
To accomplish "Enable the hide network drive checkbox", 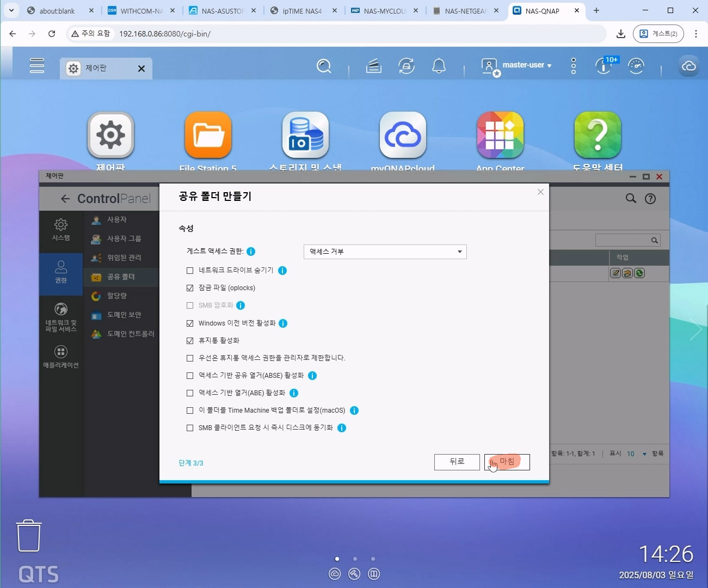I will pos(190,271).
